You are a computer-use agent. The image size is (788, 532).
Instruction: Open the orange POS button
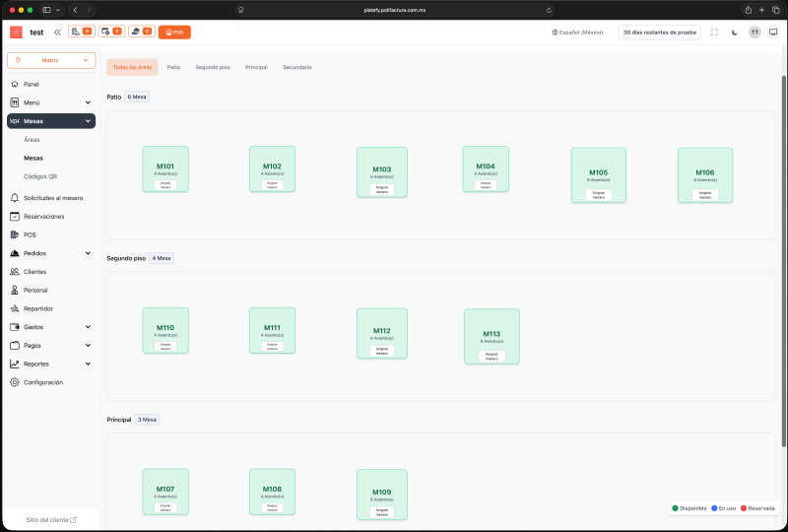pyautogui.click(x=174, y=32)
